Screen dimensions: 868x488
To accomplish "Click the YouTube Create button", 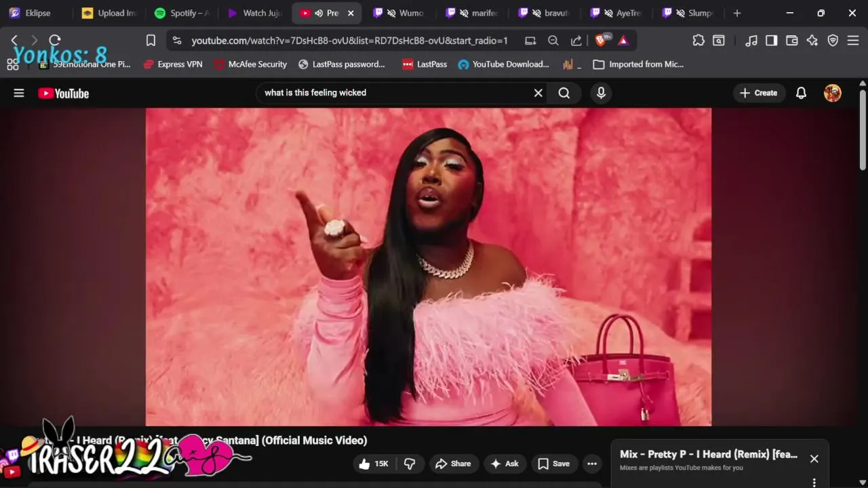I will pyautogui.click(x=759, y=93).
